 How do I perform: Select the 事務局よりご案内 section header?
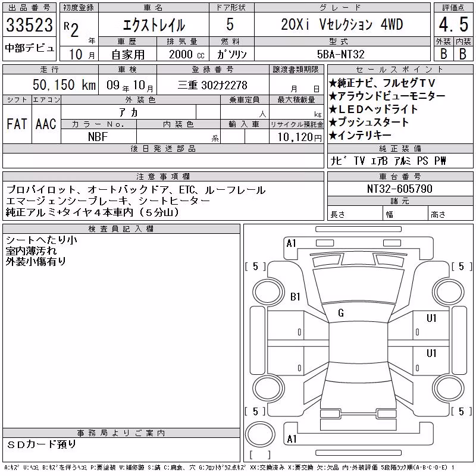[121, 433]
